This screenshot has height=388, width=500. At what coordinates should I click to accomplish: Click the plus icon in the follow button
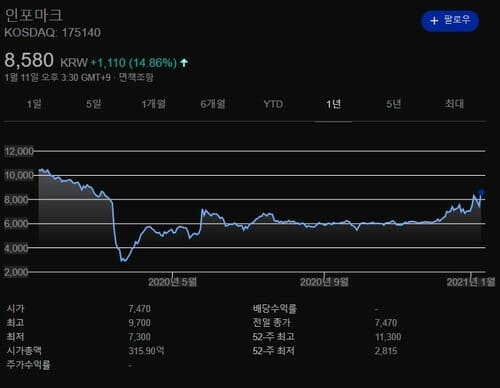point(434,21)
